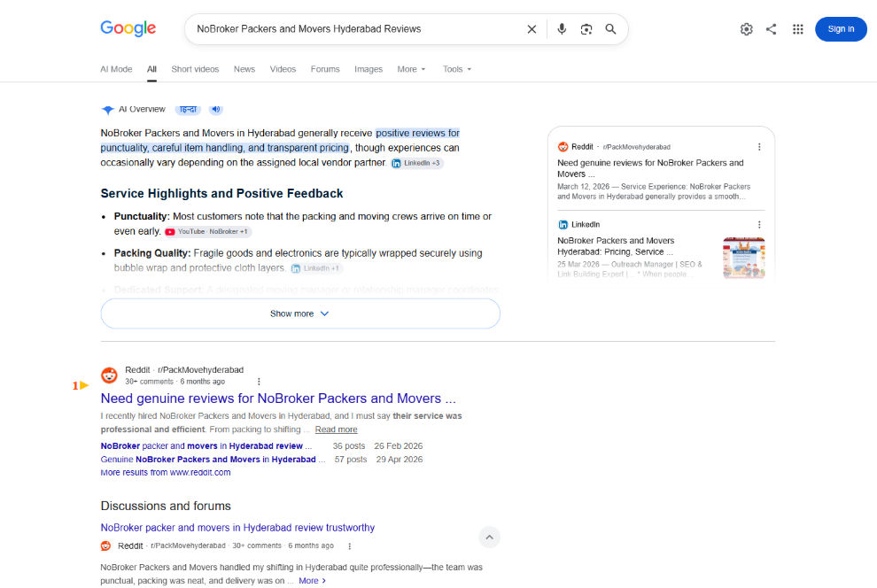The image size is (877, 588).
Task: Open the Images tab
Action: click(368, 69)
